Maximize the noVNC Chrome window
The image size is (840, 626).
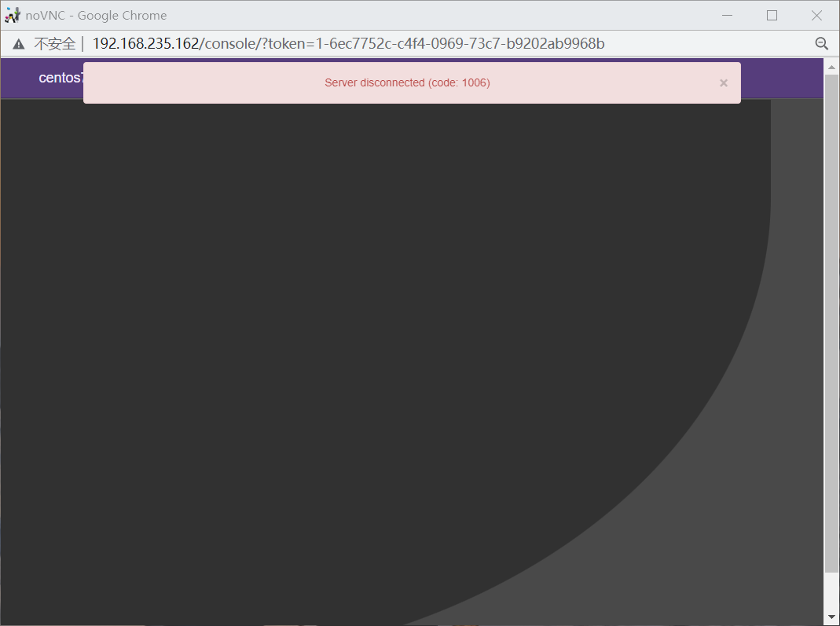click(x=772, y=16)
